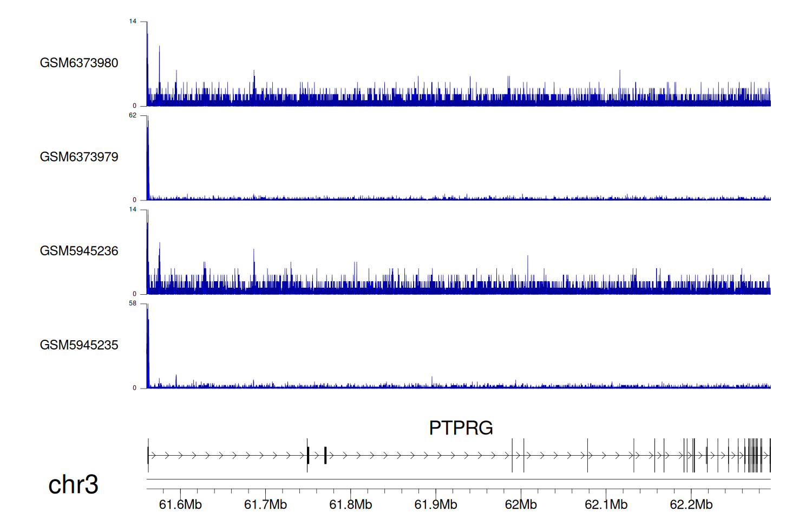Click the 61.6Mb axis tick label
Viewport: 812px width, 531px height.
tap(180, 504)
